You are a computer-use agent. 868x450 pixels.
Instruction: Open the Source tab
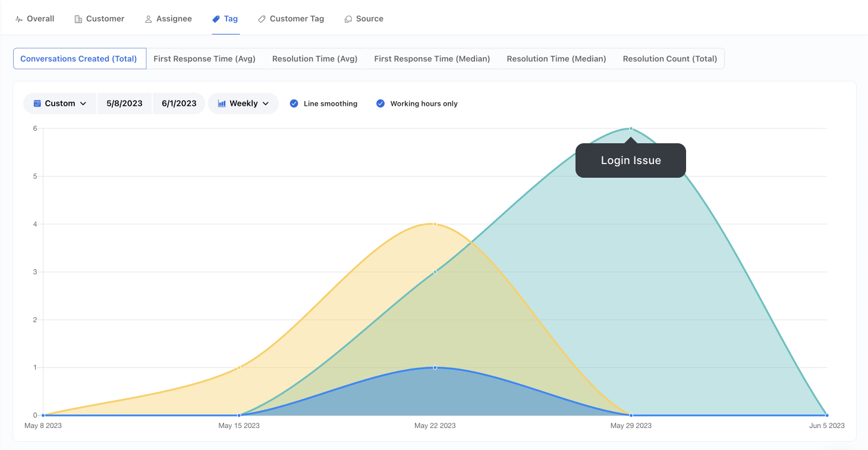point(369,19)
